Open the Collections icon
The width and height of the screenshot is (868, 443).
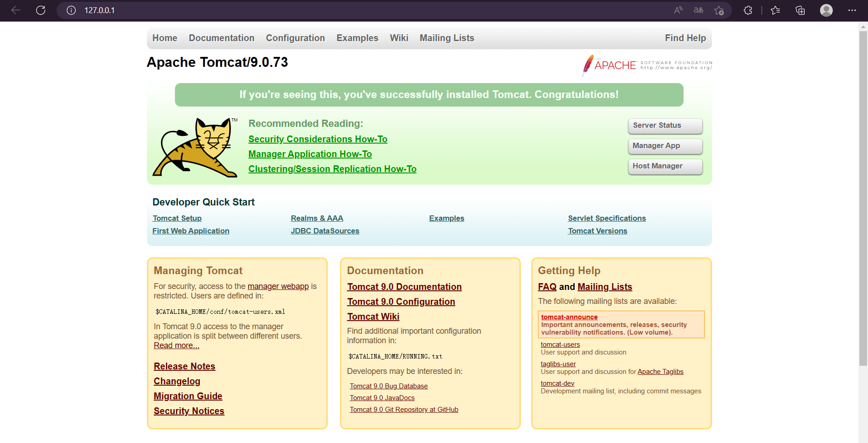[800, 10]
